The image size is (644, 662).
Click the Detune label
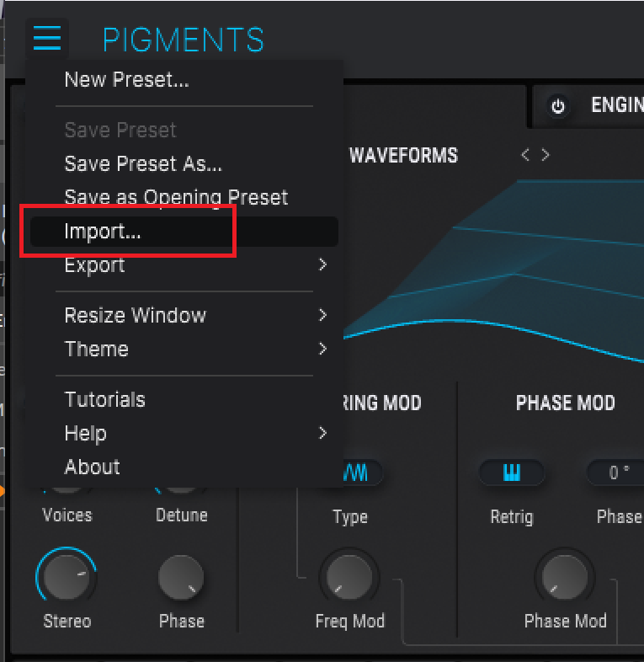[x=182, y=515]
